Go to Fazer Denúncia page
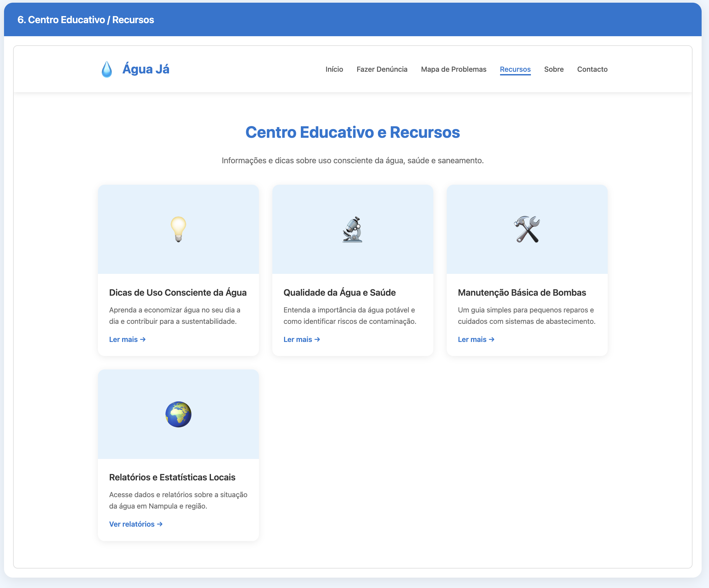Viewport: 709px width, 588px height. 382,69
